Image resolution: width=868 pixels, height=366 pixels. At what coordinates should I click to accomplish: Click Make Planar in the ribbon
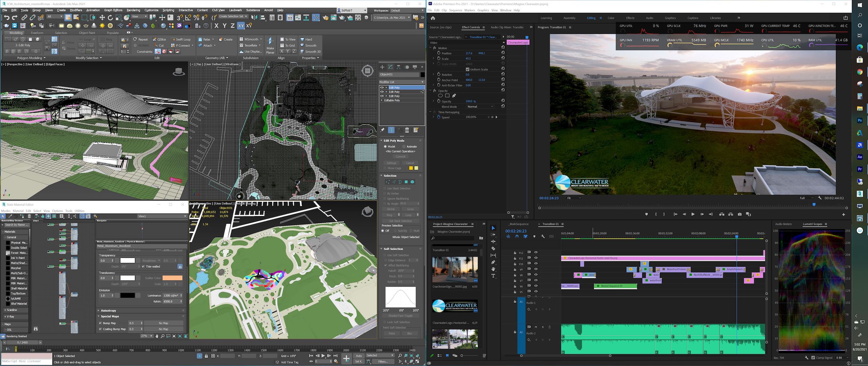pyautogui.click(x=270, y=45)
